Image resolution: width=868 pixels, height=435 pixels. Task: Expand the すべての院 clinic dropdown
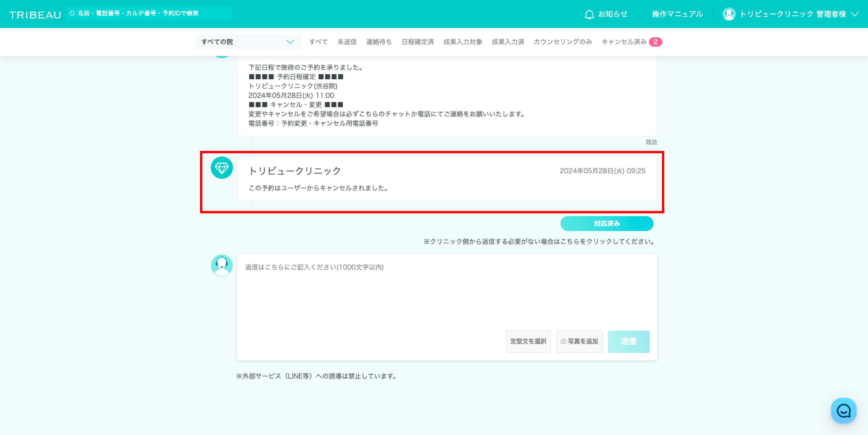coord(248,42)
